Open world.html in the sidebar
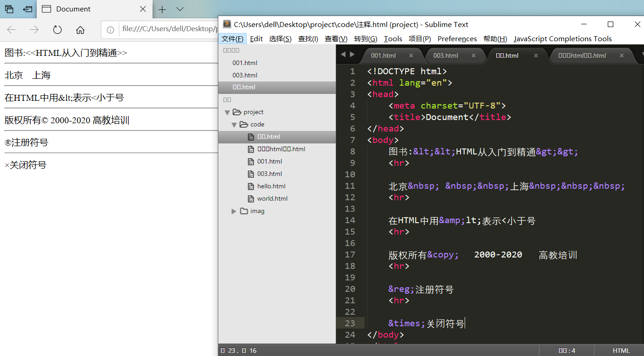This screenshot has width=644, height=356. click(x=272, y=198)
